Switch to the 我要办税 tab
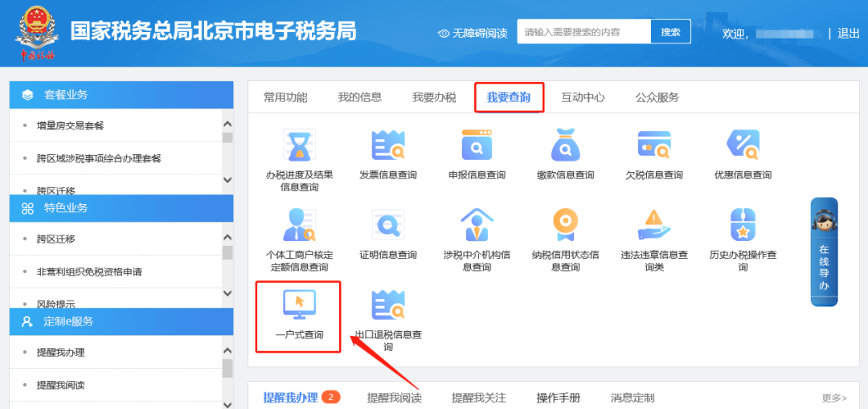This screenshot has width=868, height=409. click(x=434, y=98)
